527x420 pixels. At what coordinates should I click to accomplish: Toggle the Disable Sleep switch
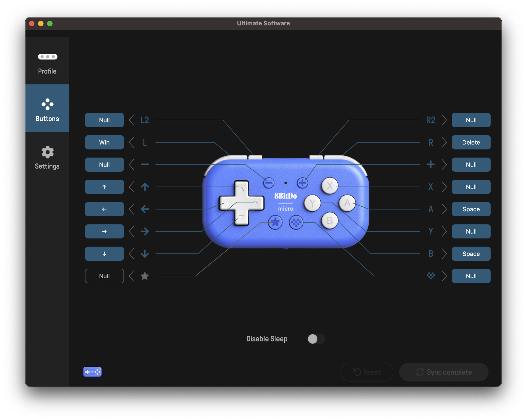(x=316, y=339)
